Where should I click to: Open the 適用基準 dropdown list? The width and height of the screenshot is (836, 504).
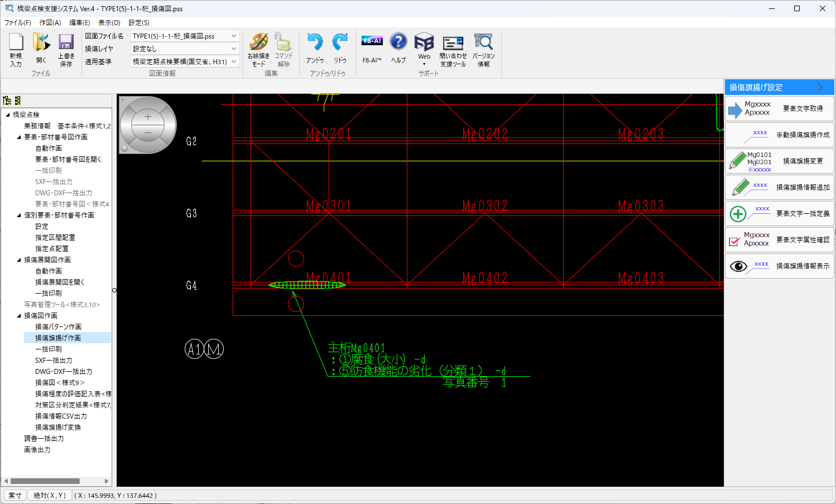(234, 61)
